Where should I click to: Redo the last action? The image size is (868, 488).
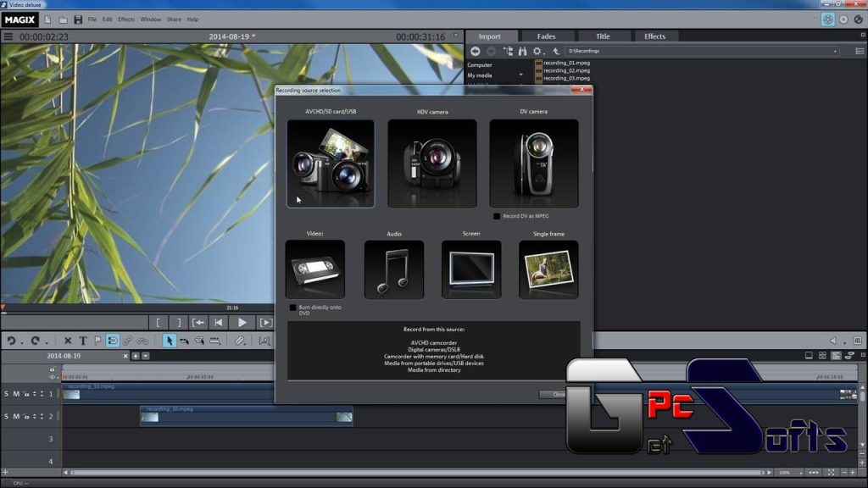point(36,341)
